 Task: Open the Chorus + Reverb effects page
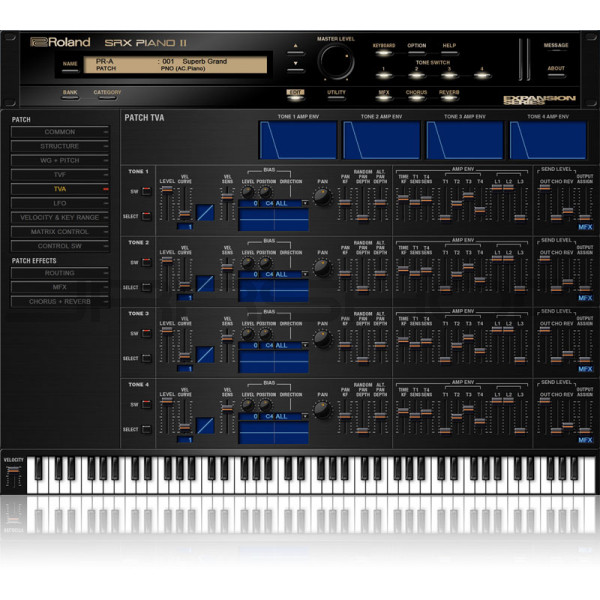[60, 302]
